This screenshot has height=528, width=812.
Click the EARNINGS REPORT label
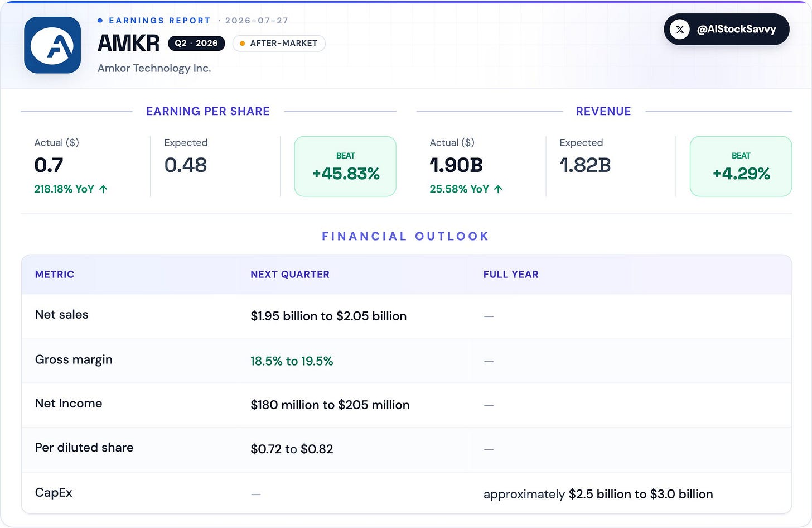click(x=159, y=21)
